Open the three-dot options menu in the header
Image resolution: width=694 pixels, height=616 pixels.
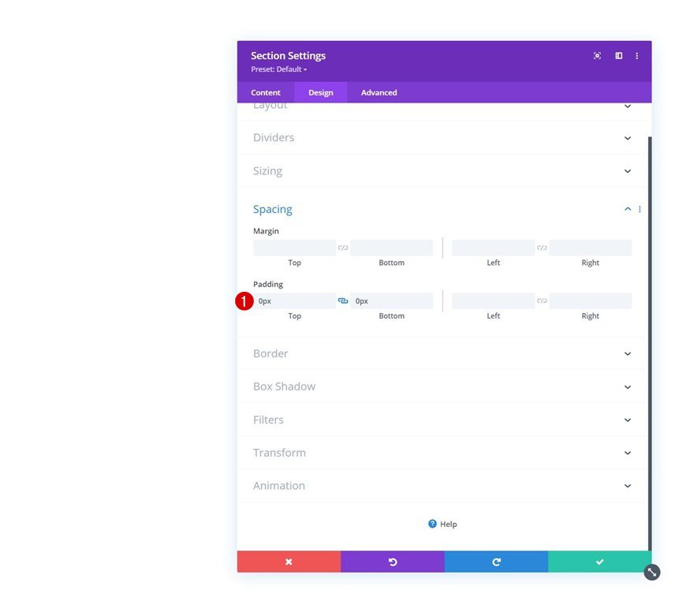(x=637, y=55)
